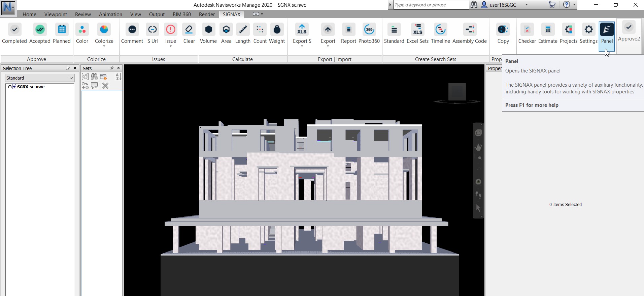Click the Issue warning icon
Screen dimensions: 644x296
[171, 30]
